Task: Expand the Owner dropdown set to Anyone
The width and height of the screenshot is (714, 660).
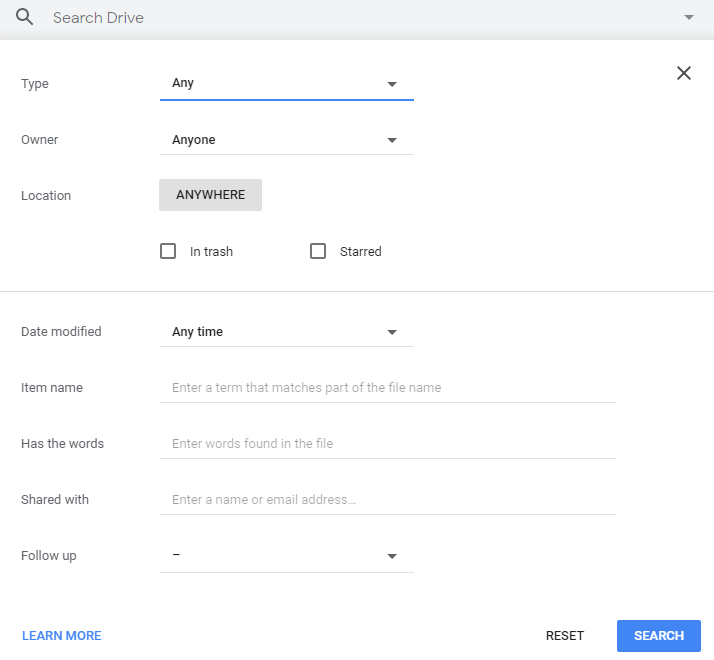Action: pyautogui.click(x=286, y=140)
